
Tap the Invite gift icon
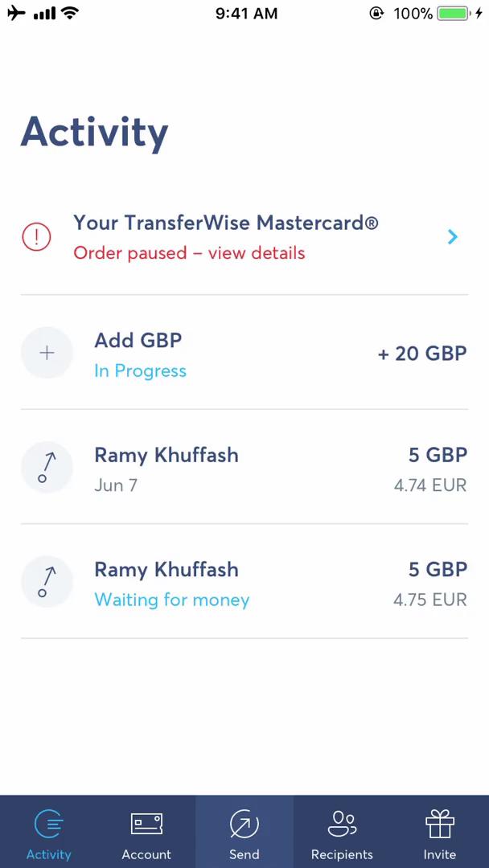coord(439,821)
